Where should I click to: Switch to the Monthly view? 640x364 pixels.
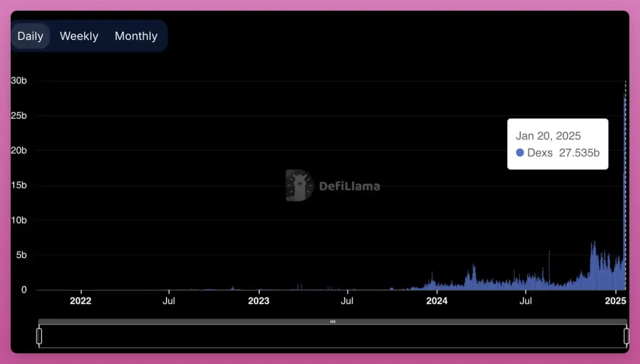click(x=136, y=36)
